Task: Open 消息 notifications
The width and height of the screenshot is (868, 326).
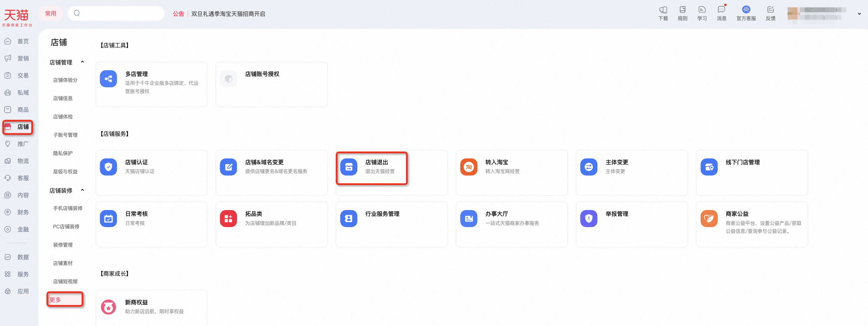Action: point(721,13)
